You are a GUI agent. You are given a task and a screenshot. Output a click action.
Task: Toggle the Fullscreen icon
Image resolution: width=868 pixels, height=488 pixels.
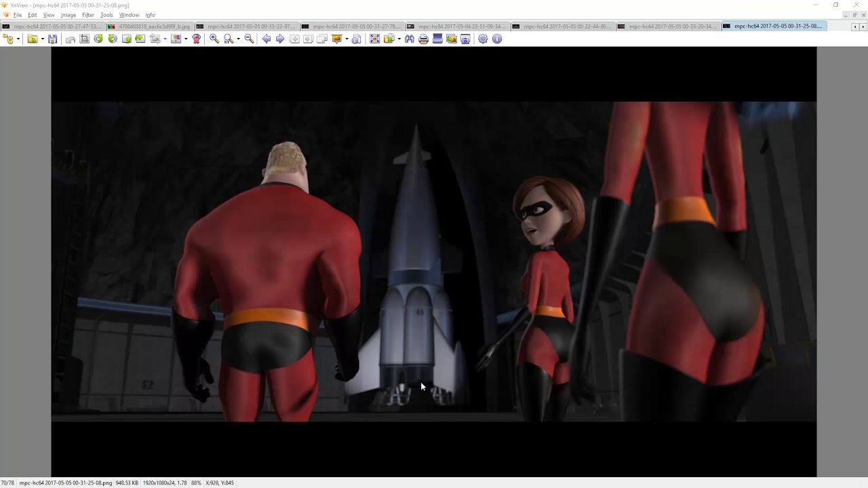point(374,39)
